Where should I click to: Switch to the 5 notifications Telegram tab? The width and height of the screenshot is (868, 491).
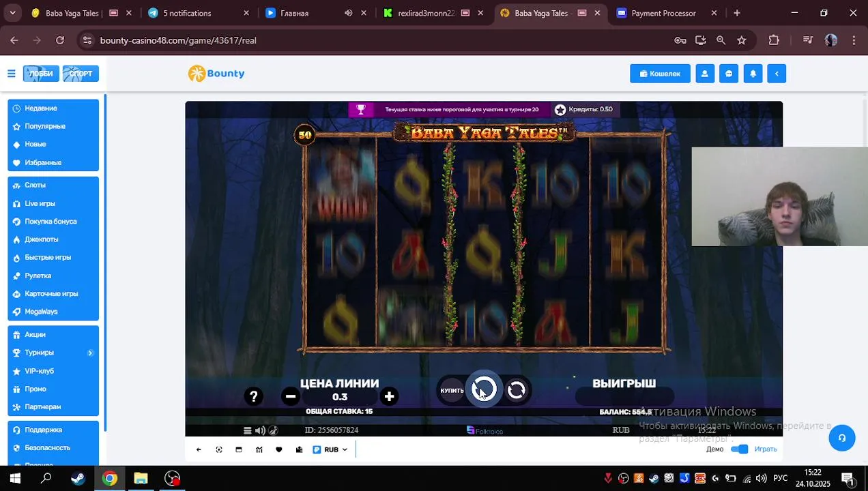(x=198, y=13)
